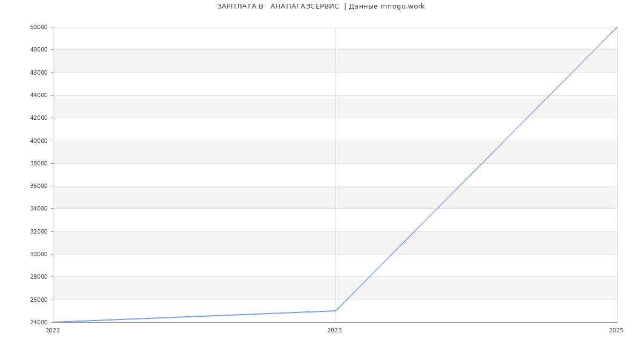Select the 42000 y-axis label
Screen dimensions: 644x349
pos(39,118)
